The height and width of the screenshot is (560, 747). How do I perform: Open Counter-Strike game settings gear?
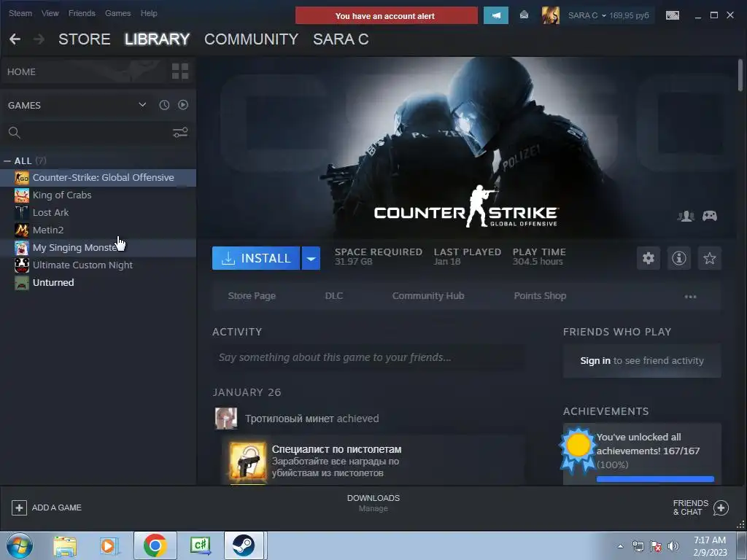click(649, 258)
